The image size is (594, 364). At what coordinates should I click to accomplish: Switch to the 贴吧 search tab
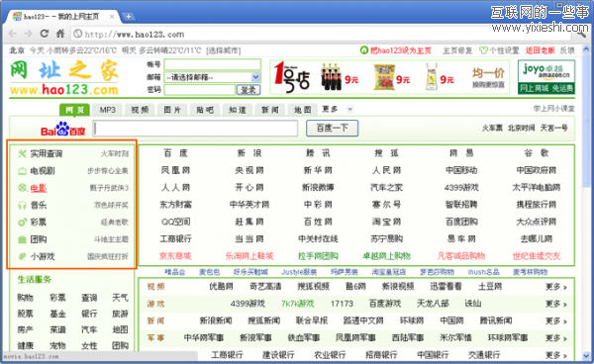(205, 110)
